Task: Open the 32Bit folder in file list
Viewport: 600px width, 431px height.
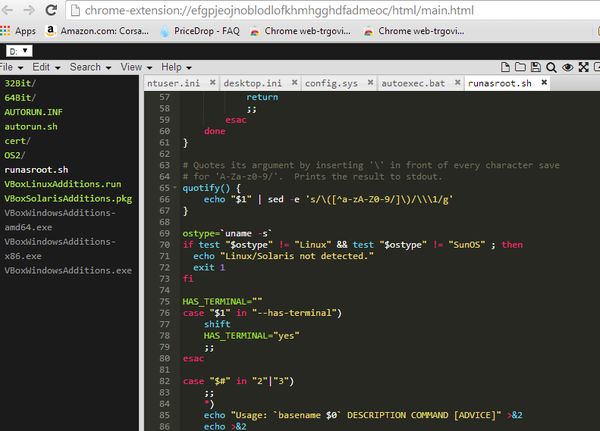Action: 21,83
